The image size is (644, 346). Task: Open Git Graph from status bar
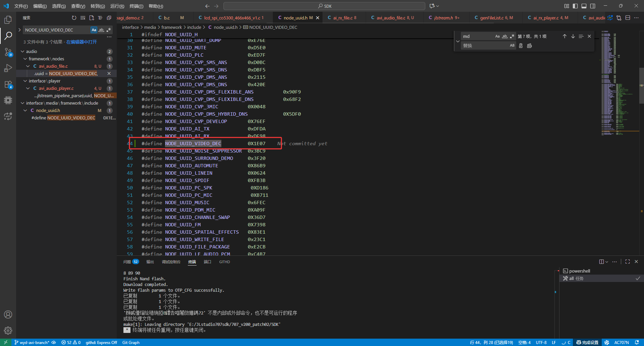(131, 342)
